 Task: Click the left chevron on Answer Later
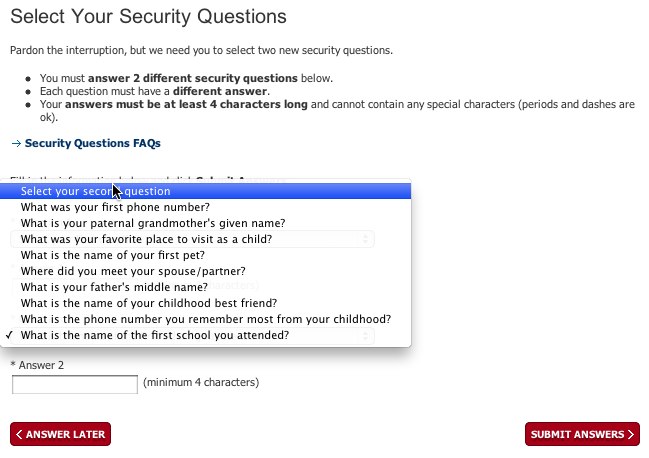pyautogui.click(x=20, y=434)
